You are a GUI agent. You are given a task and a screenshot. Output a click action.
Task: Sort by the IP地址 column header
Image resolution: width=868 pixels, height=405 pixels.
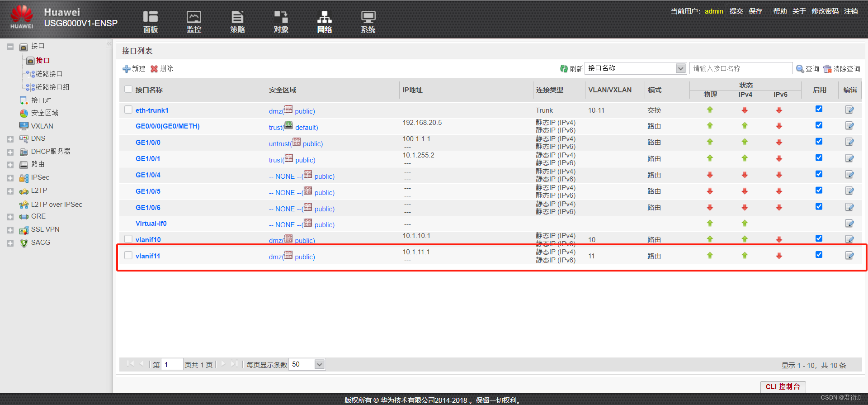[x=412, y=90]
